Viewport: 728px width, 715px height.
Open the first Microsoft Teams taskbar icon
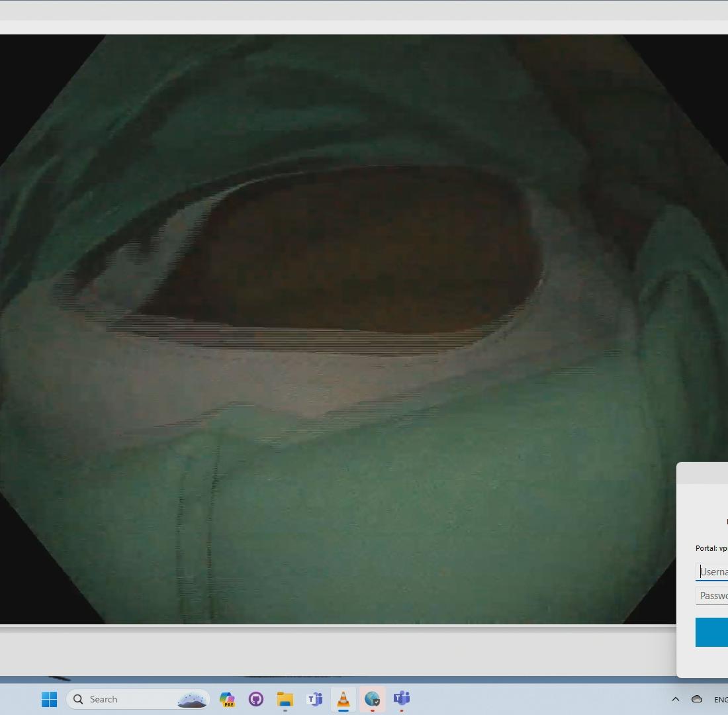[314, 699]
